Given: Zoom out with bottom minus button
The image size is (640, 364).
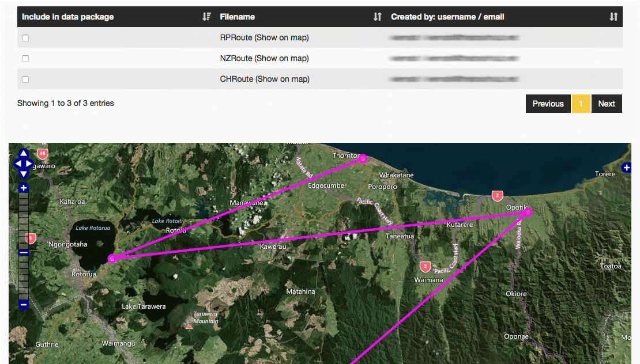Looking at the screenshot, I should pyautogui.click(x=24, y=305).
